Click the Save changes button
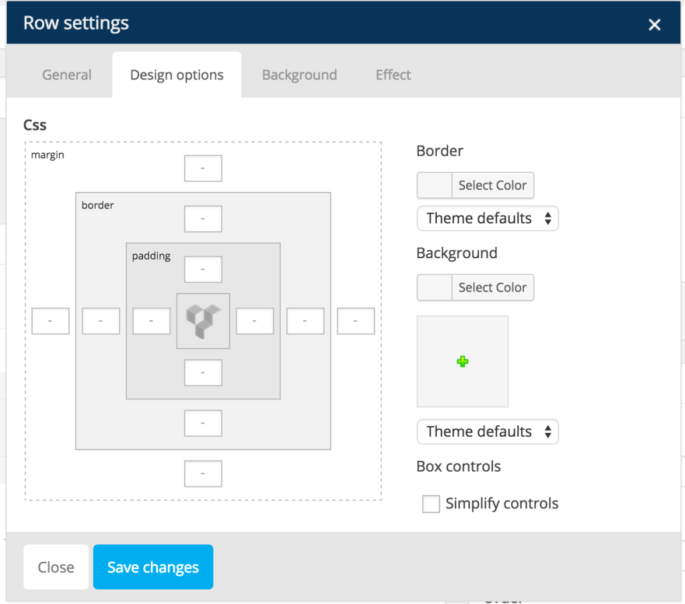Image resolution: width=685 pixels, height=604 pixels. (x=153, y=567)
